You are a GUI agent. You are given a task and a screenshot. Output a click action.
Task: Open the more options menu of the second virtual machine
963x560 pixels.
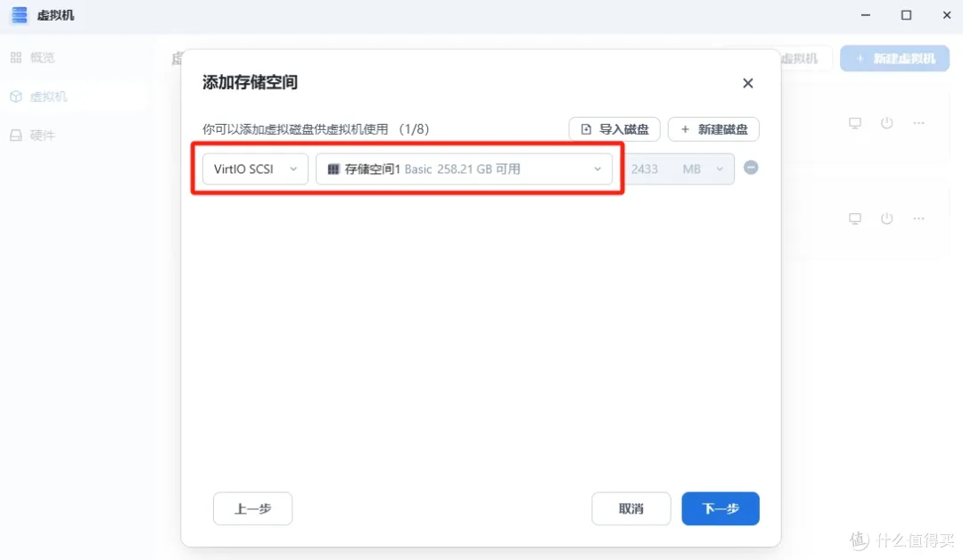918,218
